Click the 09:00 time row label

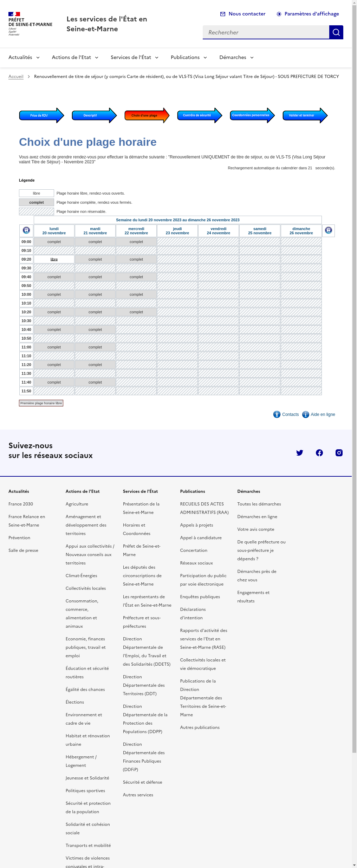tap(26, 242)
